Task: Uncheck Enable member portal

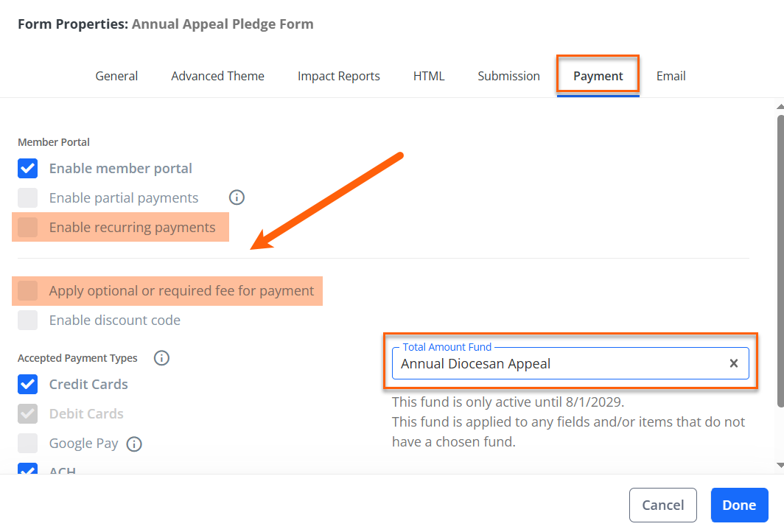Action: pos(27,169)
